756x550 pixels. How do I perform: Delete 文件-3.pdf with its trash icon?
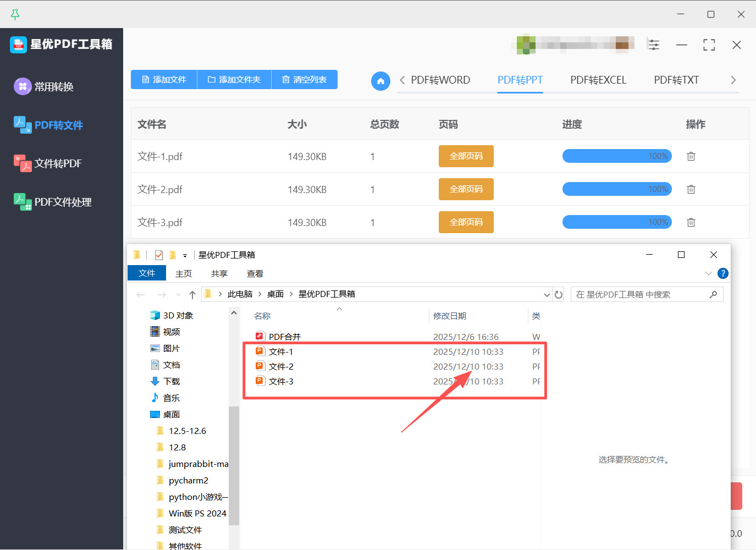pos(691,222)
